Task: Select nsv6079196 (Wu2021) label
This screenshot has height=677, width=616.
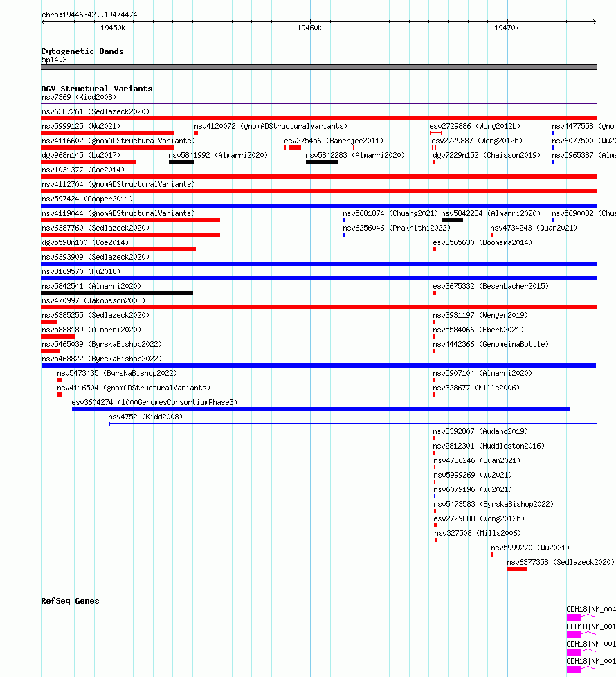Action: pyautogui.click(x=473, y=489)
